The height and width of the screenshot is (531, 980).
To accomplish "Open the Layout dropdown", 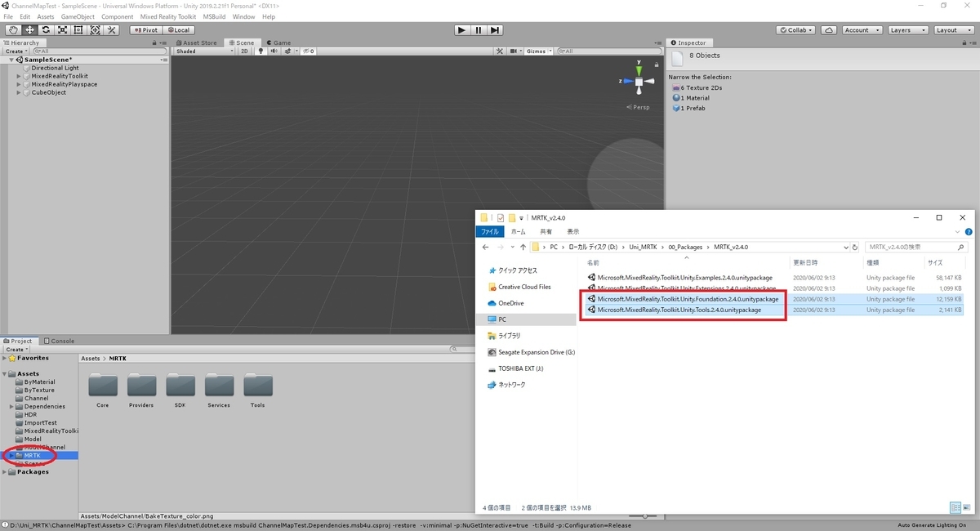I will 952,30.
